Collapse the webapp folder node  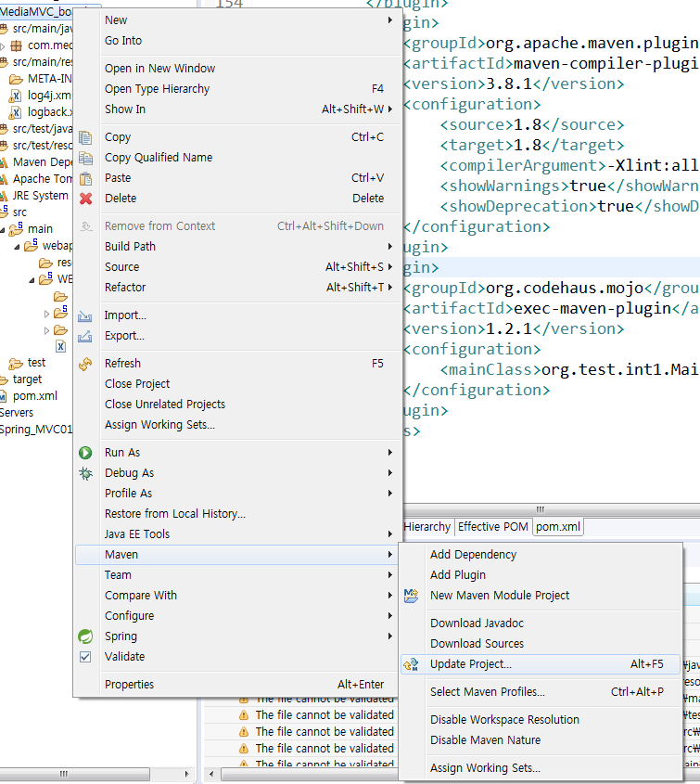(17, 247)
